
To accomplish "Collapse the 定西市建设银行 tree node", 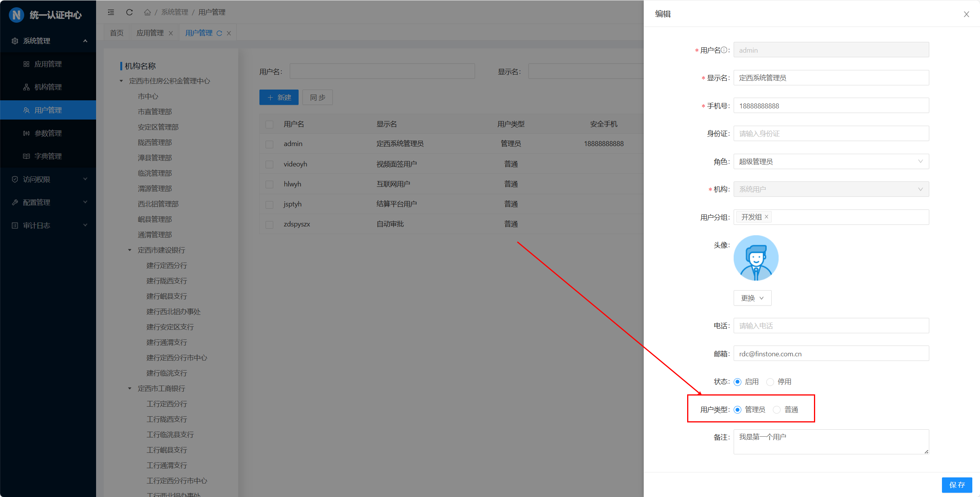I will tap(130, 250).
